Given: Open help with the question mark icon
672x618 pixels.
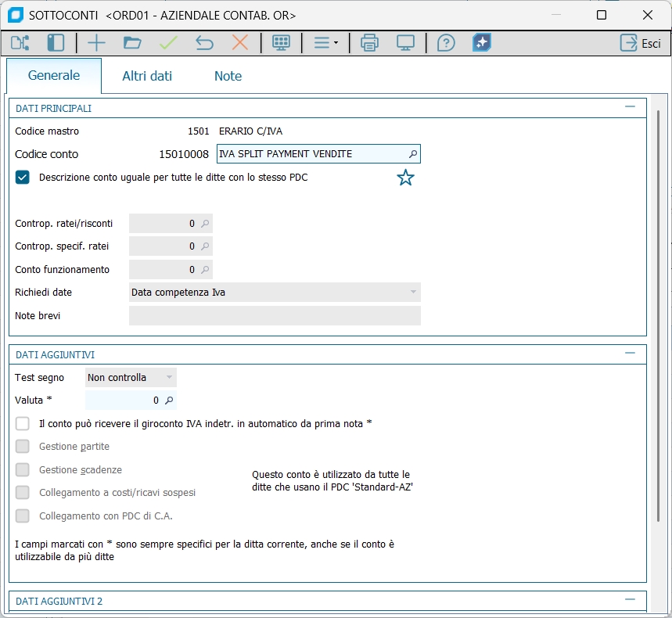Looking at the screenshot, I should coord(446,43).
